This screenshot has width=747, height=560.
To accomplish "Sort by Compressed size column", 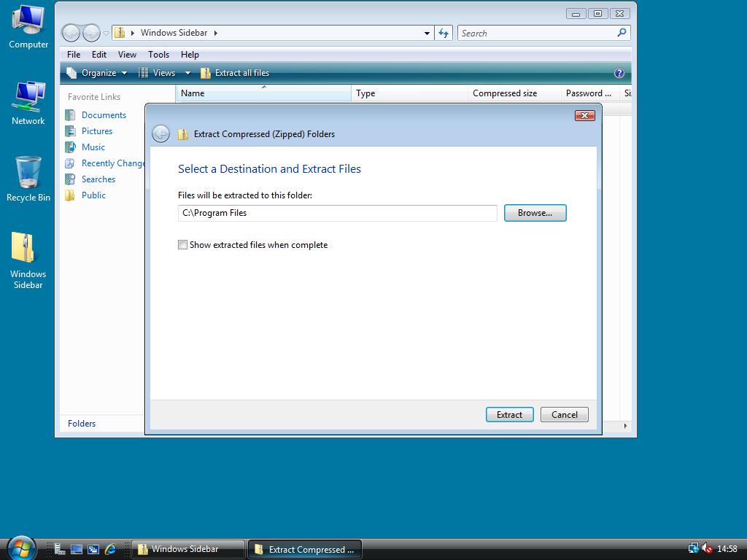I will (514, 93).
